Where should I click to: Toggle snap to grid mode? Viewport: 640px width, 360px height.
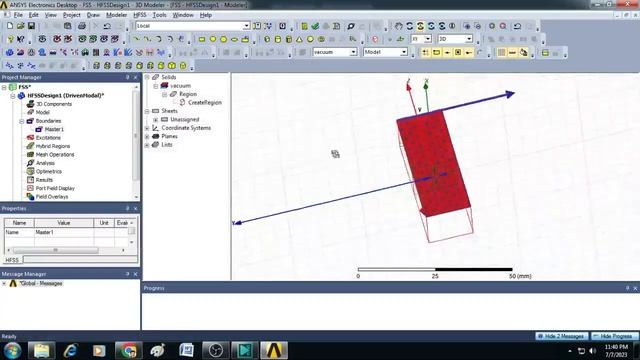click(x=425, y=52)
